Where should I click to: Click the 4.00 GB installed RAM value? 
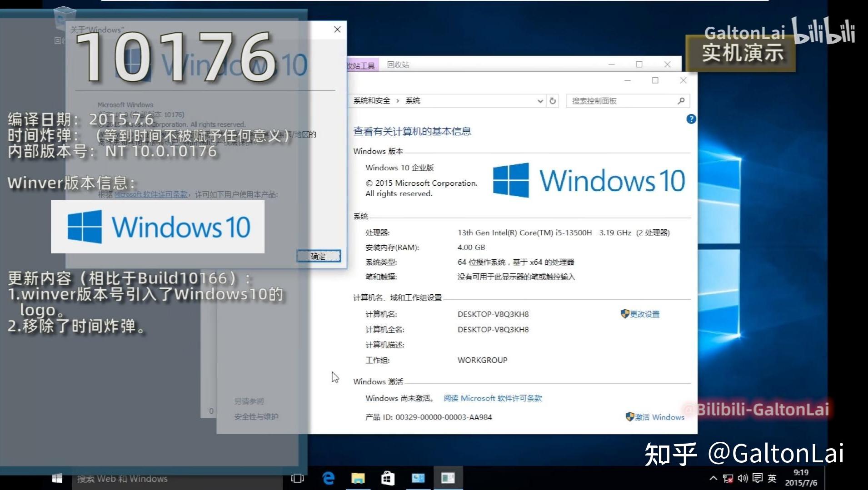(x=471, y=247)
